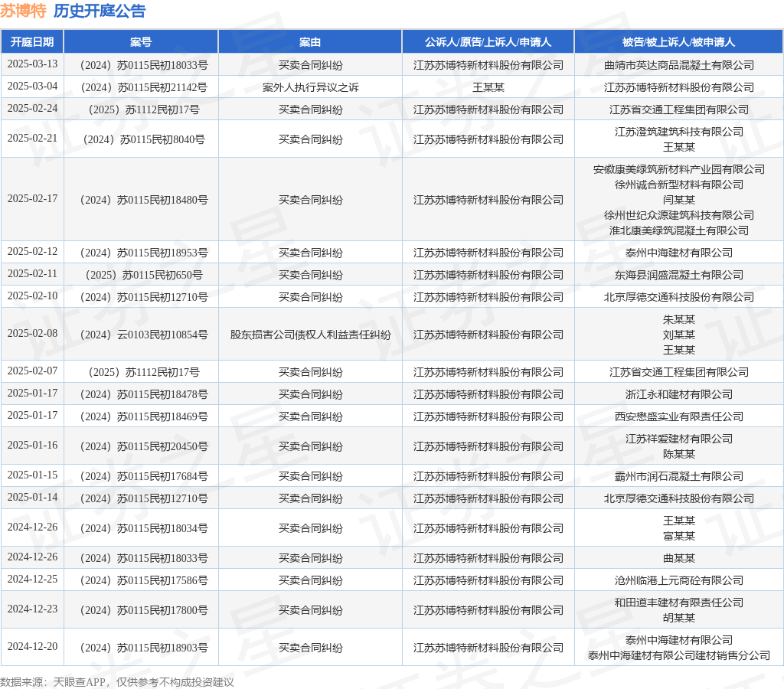Click 泰州中海建材有限公司 in the 2025-02-12 row
784x689 pixels.
point(679,253)
